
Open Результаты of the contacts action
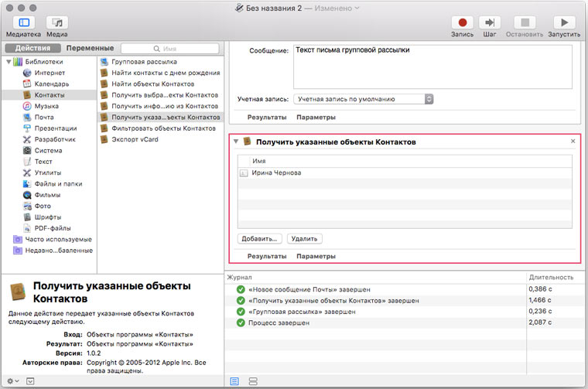267,256
